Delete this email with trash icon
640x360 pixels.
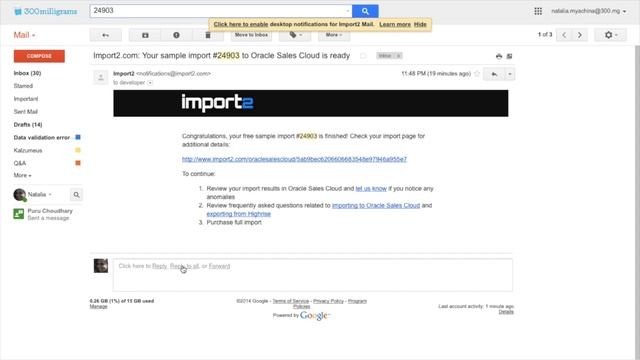point(208,35)
